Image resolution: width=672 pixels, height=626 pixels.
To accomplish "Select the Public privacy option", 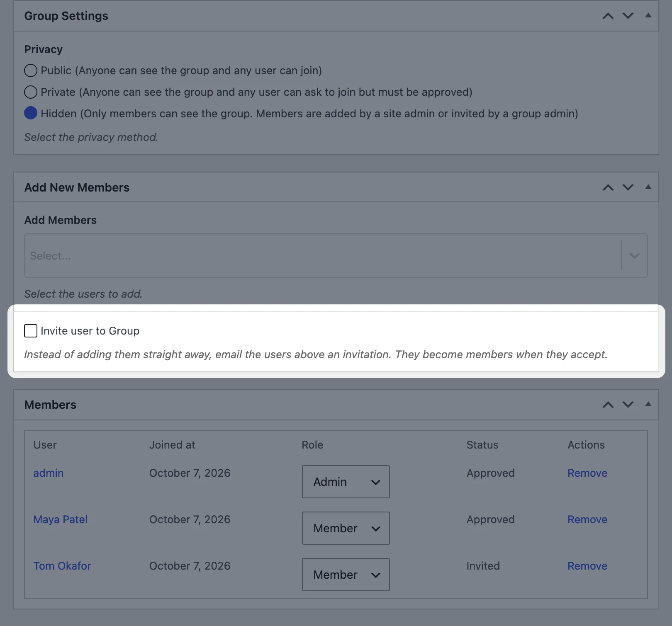I will tap(31, 70).
